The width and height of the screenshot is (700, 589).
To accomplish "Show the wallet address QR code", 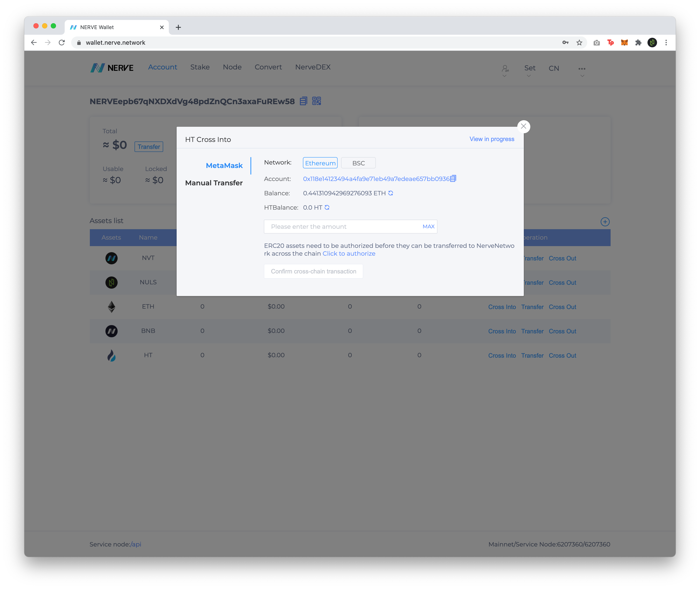I will click(x=316, y=101).
